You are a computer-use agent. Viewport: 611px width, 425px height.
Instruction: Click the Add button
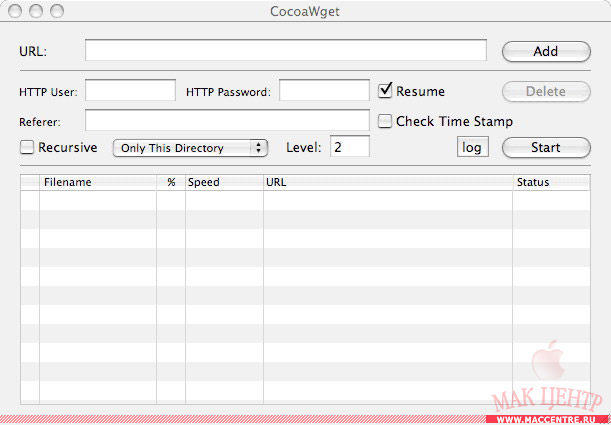click(546, 51)
